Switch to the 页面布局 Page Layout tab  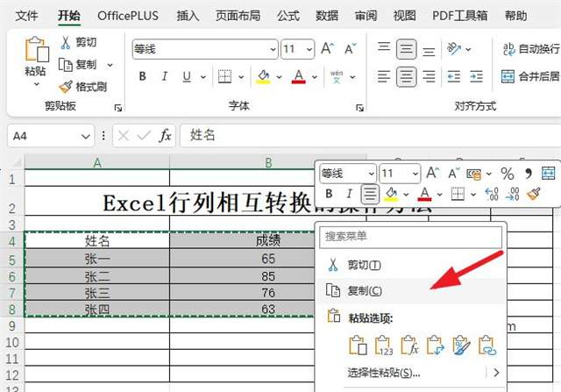tap(238, 16)
